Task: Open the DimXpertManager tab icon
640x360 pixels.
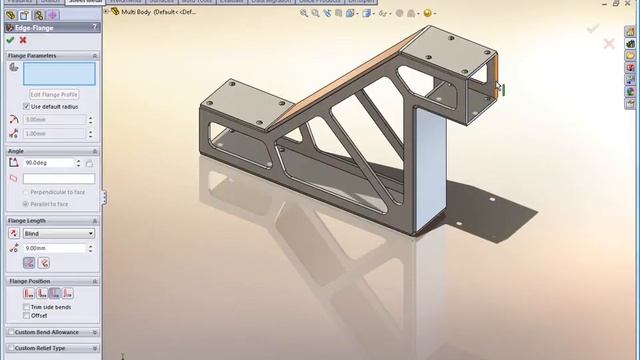Action: (52, 16)
